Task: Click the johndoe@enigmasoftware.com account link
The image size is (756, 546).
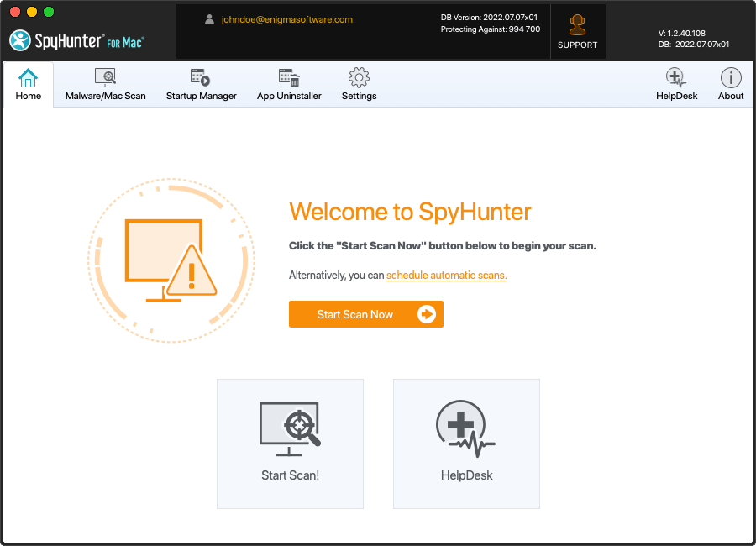Action: [286, 19]
